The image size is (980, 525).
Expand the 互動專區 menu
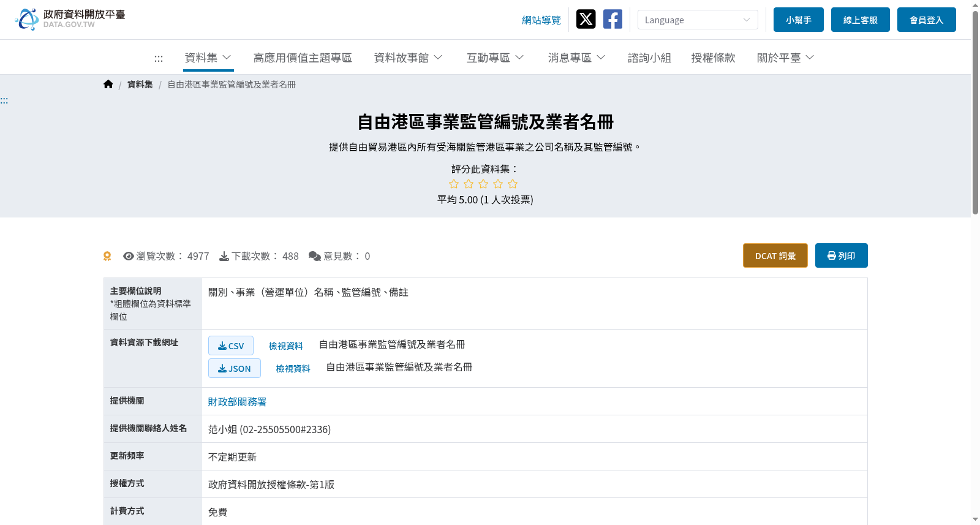coord(496,58)
